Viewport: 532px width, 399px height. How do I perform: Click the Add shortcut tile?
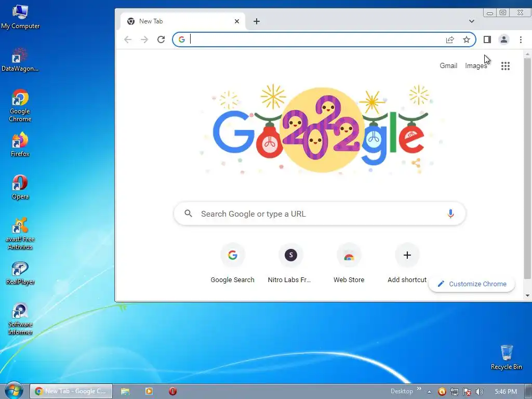tap(407, 264)
